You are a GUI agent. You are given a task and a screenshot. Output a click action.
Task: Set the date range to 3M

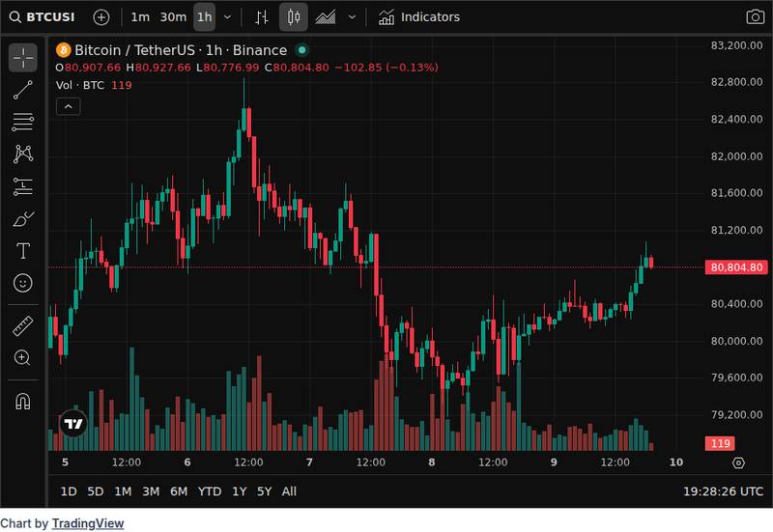(x=151, y=491)
